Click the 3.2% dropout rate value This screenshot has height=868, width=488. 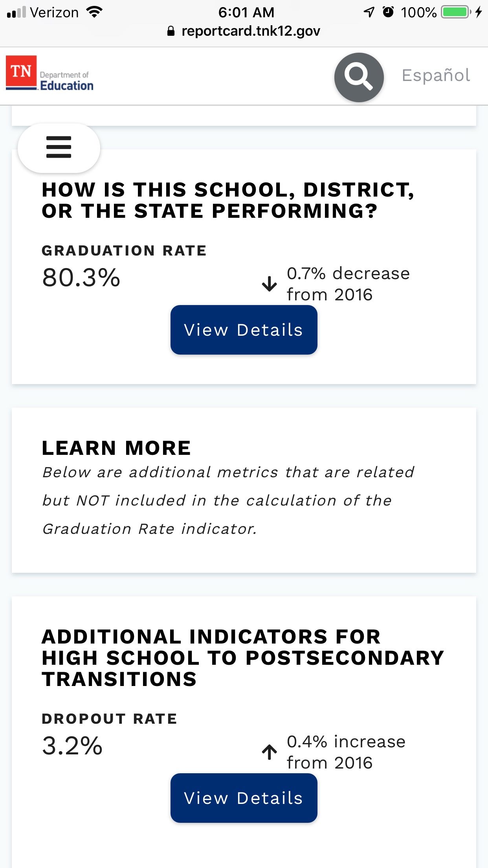click(x=72, y=746)
